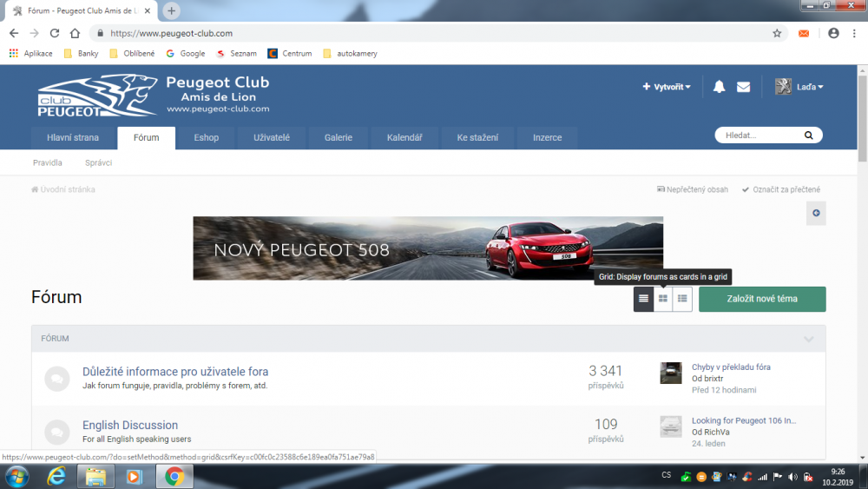Open the Seznam bookmark

pos(236,53)
